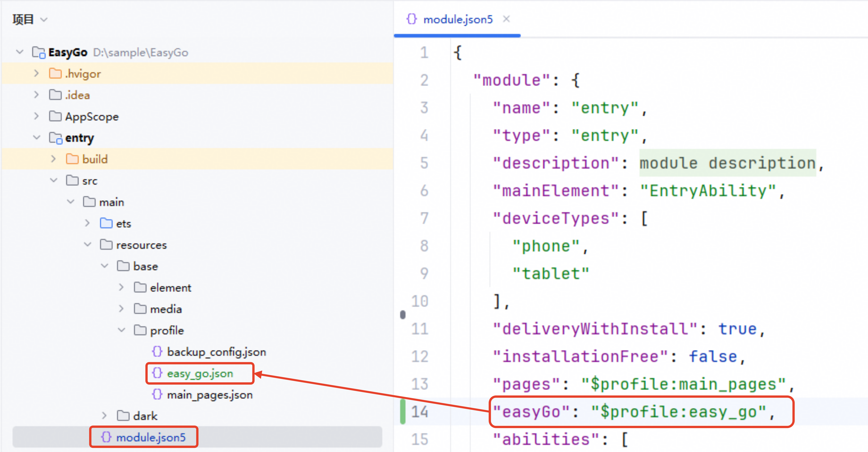Collapse the resources folder
Image resolution: width=868 pixels, height=452 pixels.
pyautogui.click(x=88, y=244)
